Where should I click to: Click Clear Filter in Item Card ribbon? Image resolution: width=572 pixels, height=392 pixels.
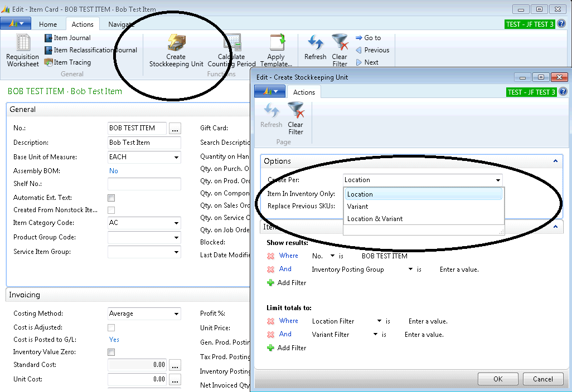click(x=340, y=50)
